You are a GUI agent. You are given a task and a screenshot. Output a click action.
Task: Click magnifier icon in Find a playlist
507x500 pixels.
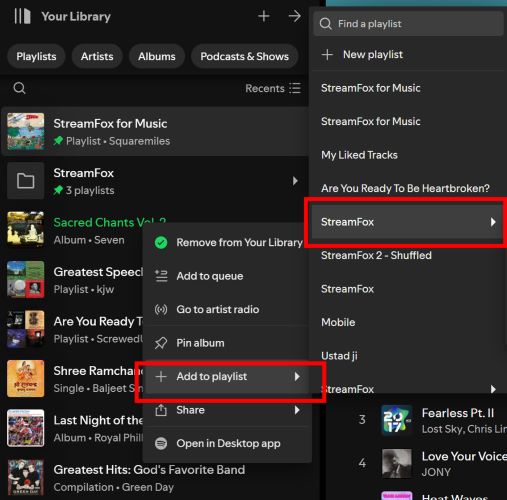tap(325, 24)
